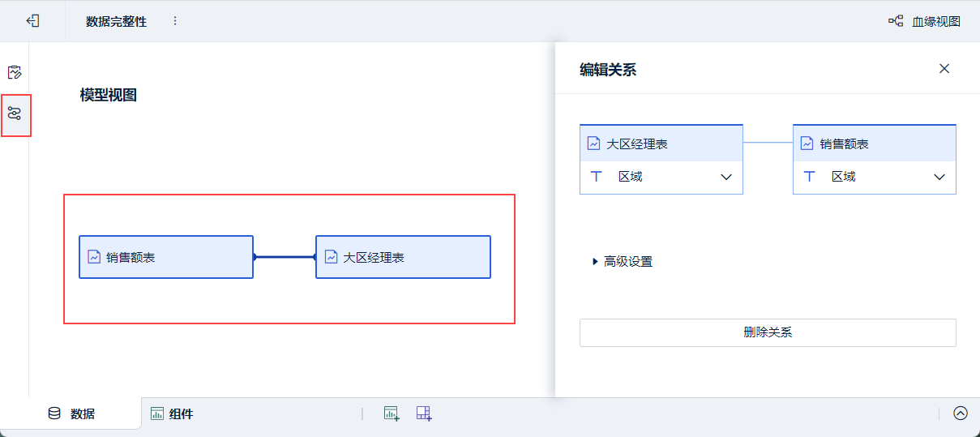The width and height of the screenshot is (980, 437).
Task: Switch to the 组件 tab
Action: coord(172,413)
